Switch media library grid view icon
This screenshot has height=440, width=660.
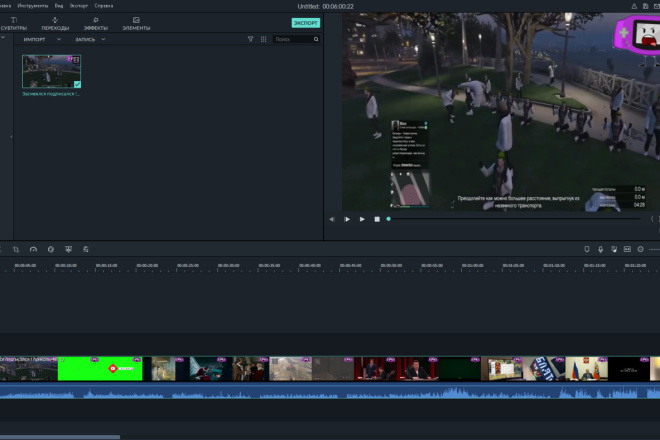(x=263, y=39)
